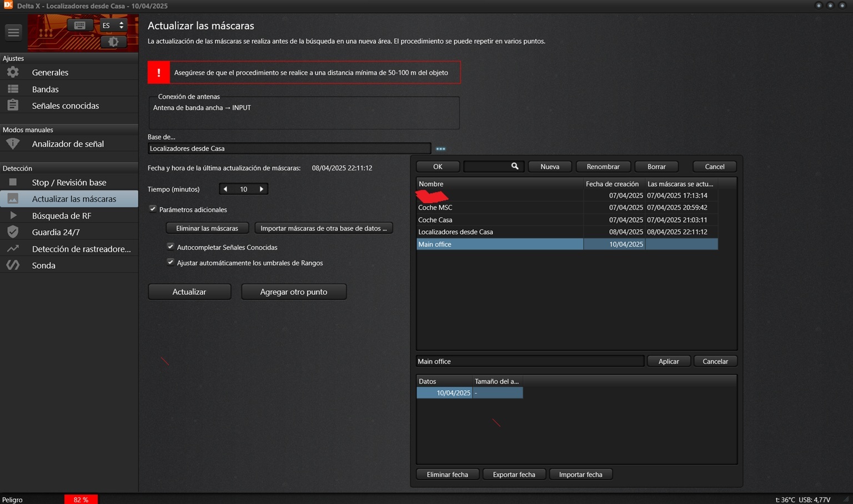
Task: Click the Búsqueda de RF play icon
Action: [13, 215]
